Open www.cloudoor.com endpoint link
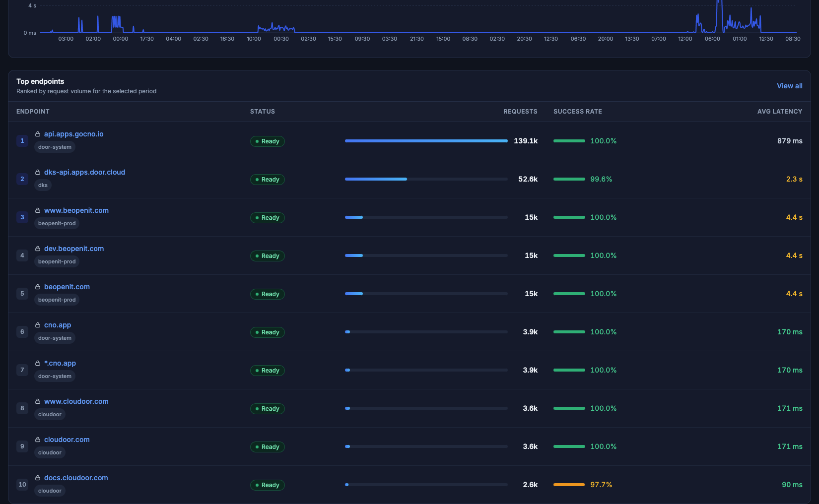The image size is (819, 504). point(76,401)
